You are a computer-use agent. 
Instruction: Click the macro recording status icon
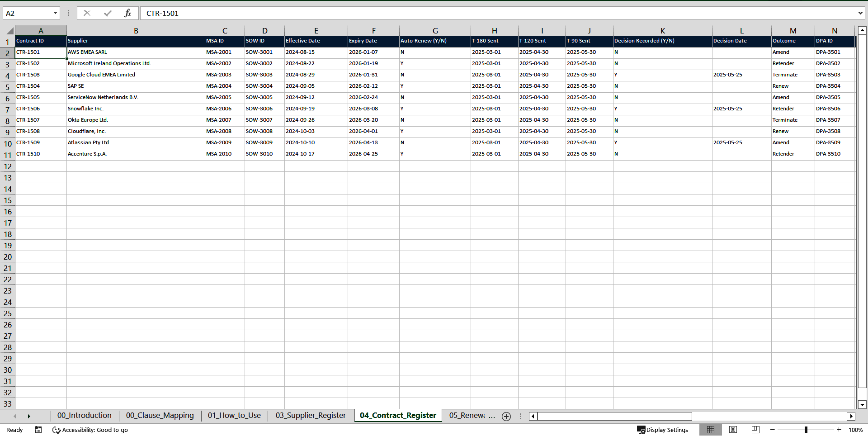point(38,430)
